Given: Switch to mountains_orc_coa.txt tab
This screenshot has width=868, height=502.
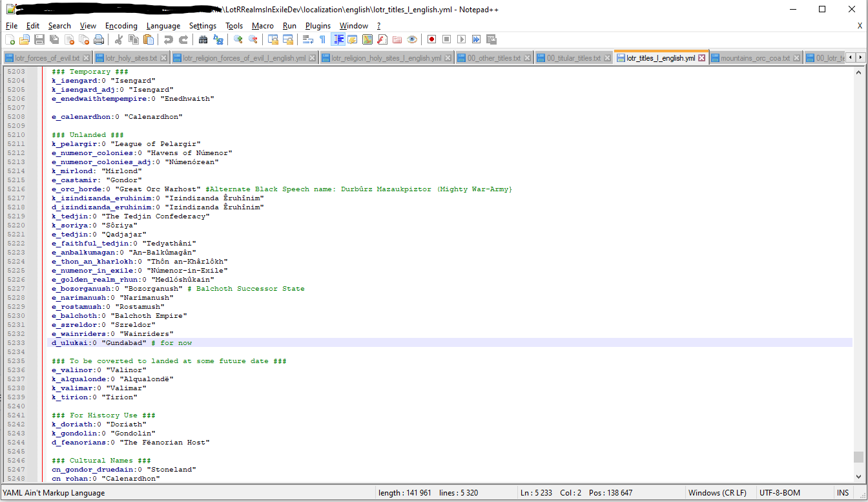Looking at the screenshot, I should pos(755,58).
